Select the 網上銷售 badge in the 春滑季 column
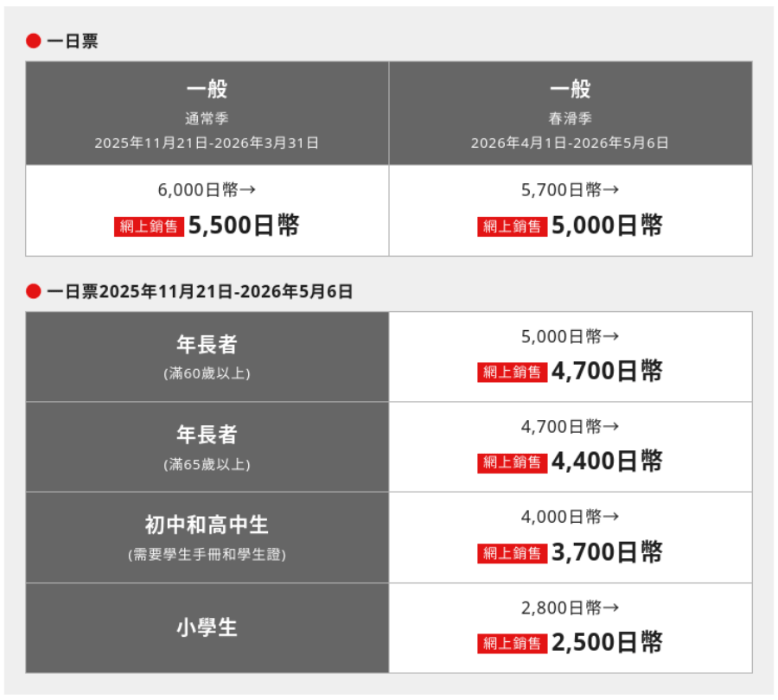The image size is (778, 700). 512,226
